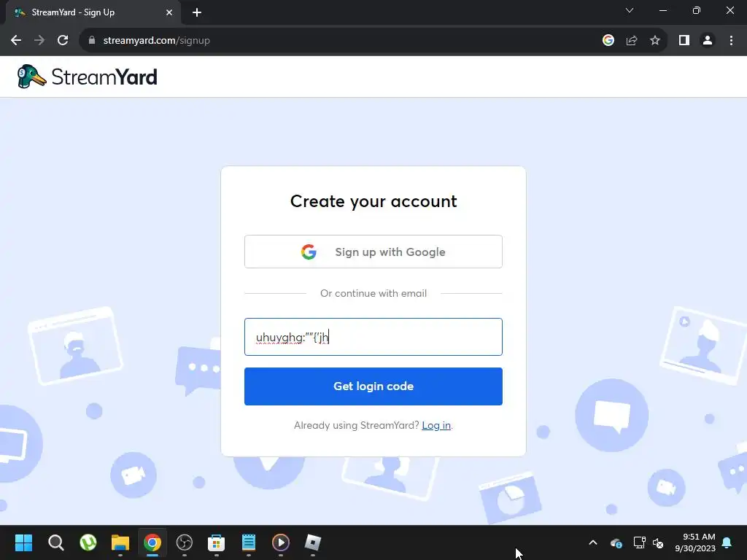This screenshot has height=560, width=747.
Task: Click the Chrome icon in the taskbar
Action: point(152,542)
